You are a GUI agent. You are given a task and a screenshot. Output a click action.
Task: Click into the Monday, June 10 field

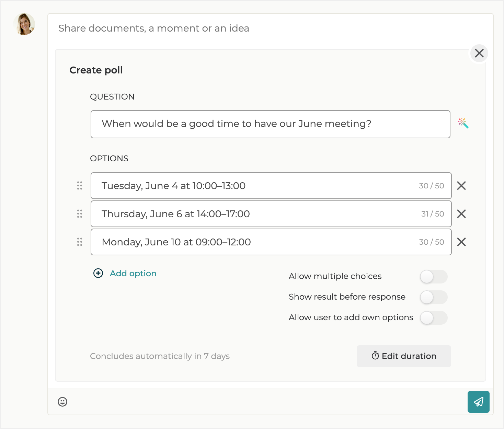pyautogui.click(x=254, y=242)
